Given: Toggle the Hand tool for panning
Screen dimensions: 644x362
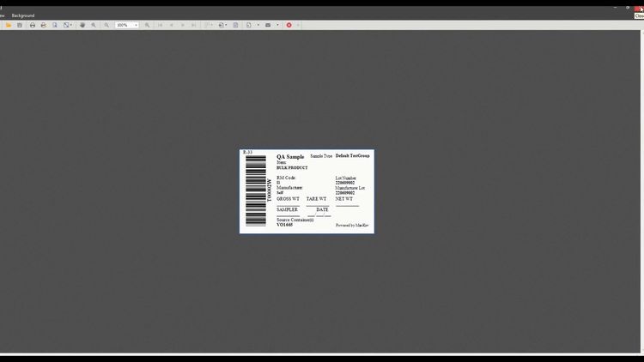Looking at the screenshot, I should (x=82, y=25).
